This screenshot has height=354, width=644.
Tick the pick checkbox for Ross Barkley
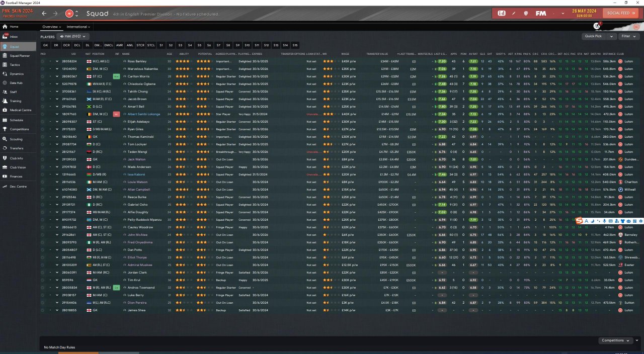(x=43, y=61)
